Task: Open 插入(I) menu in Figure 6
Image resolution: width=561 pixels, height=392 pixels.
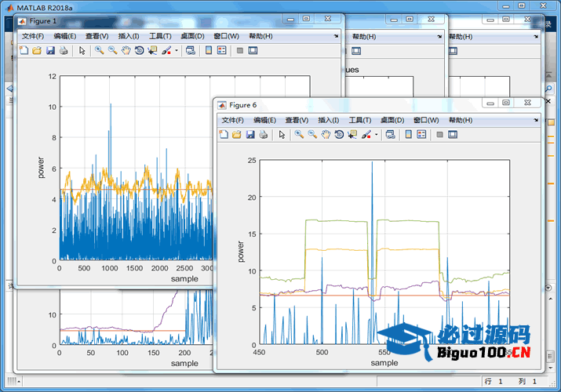Action: 329,120
